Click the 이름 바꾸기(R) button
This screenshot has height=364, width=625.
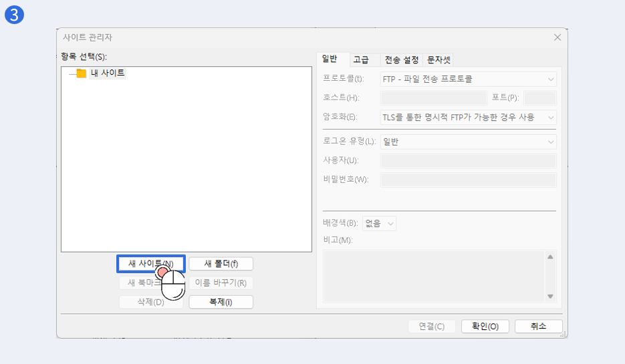pos(221,283)
